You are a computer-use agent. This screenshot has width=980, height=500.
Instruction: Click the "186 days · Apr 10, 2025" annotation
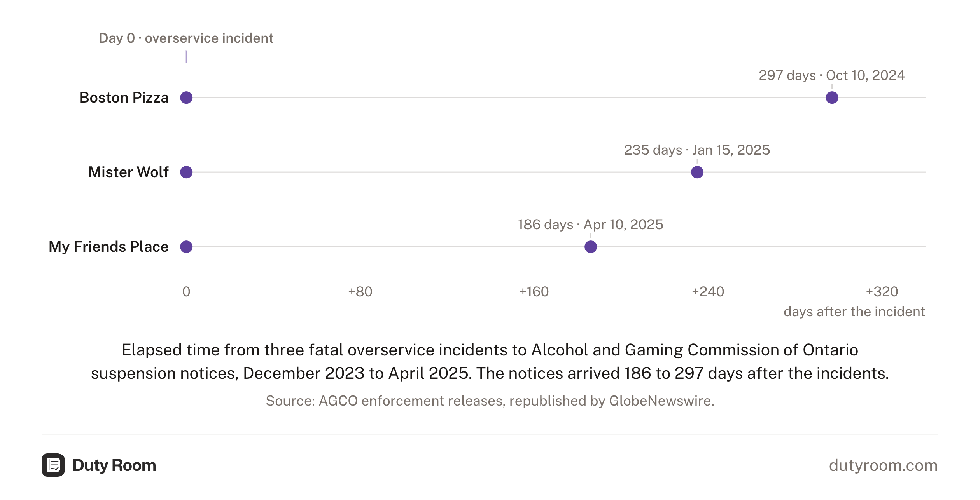(x=591, y=225)
